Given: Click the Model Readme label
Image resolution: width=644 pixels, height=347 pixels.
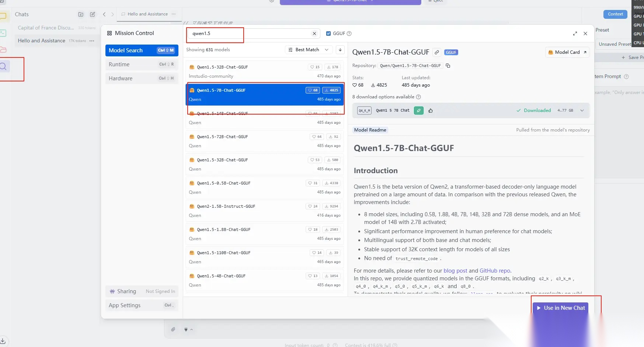Looking at the screenshot, I should [370, 130].
